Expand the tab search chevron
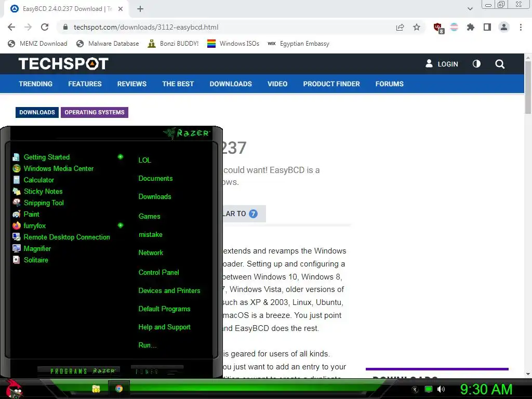Screen dimensions: 532x399 tap(470, 9)
